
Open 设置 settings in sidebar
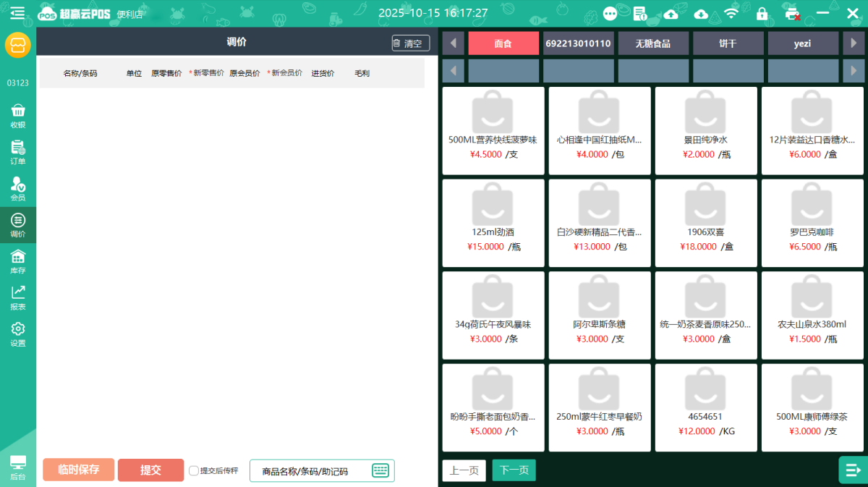(18, 334)
